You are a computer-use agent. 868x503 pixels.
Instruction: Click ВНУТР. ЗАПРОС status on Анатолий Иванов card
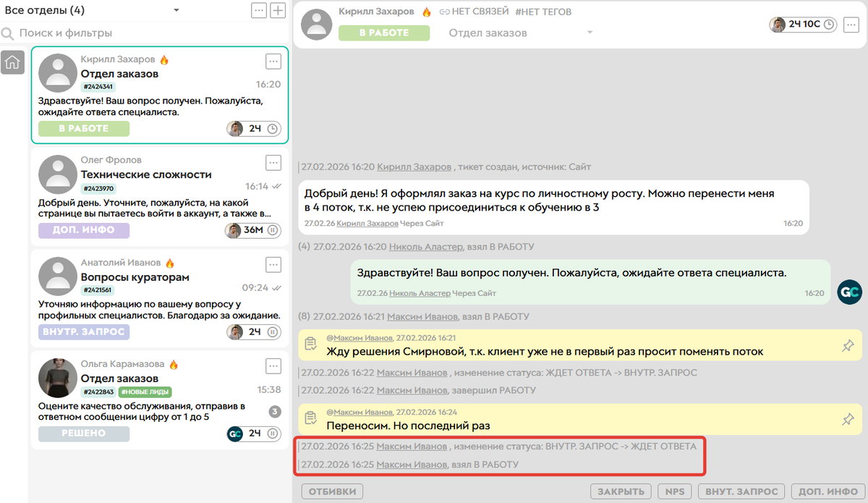click(x=84, y=331)
